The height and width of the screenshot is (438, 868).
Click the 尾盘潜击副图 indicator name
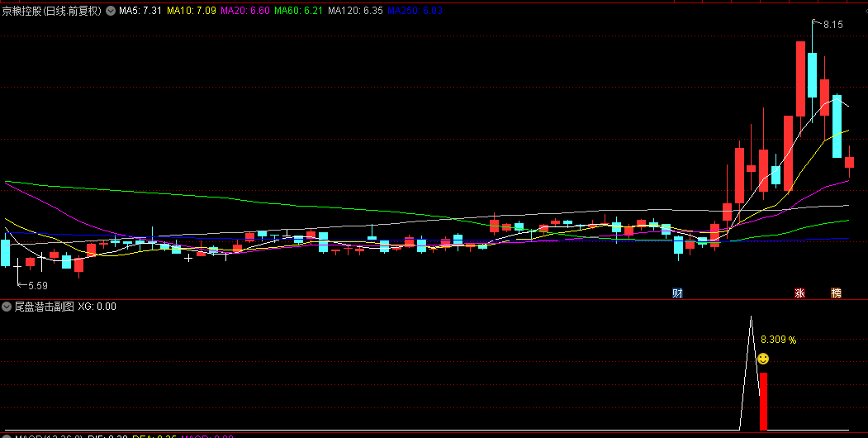[44, 307]
